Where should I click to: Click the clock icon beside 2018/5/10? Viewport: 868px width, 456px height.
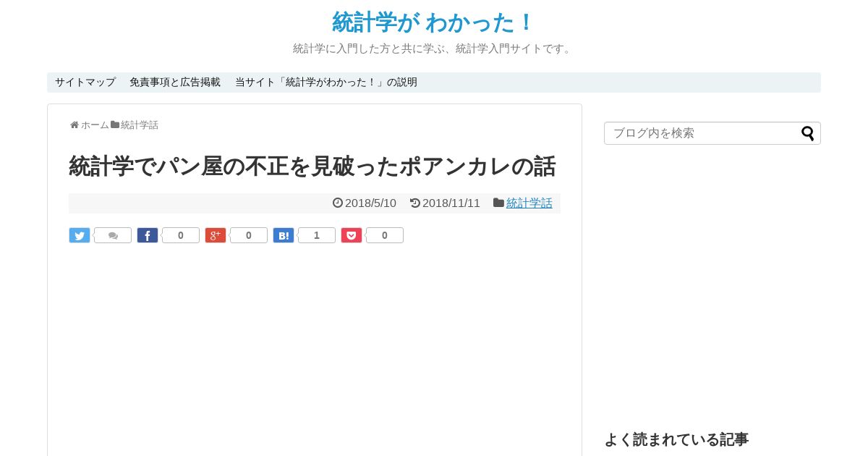point(338,203)
